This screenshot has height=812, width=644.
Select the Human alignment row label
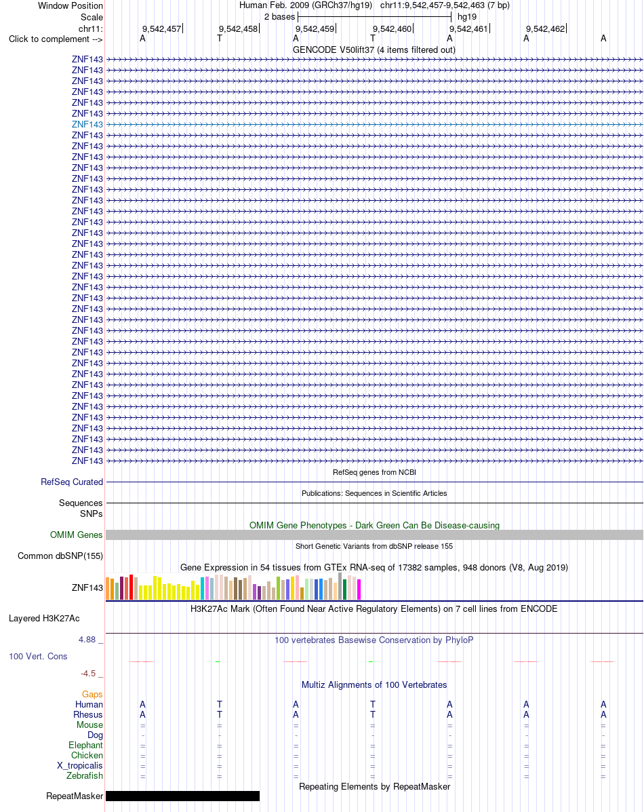pos(89,704)
